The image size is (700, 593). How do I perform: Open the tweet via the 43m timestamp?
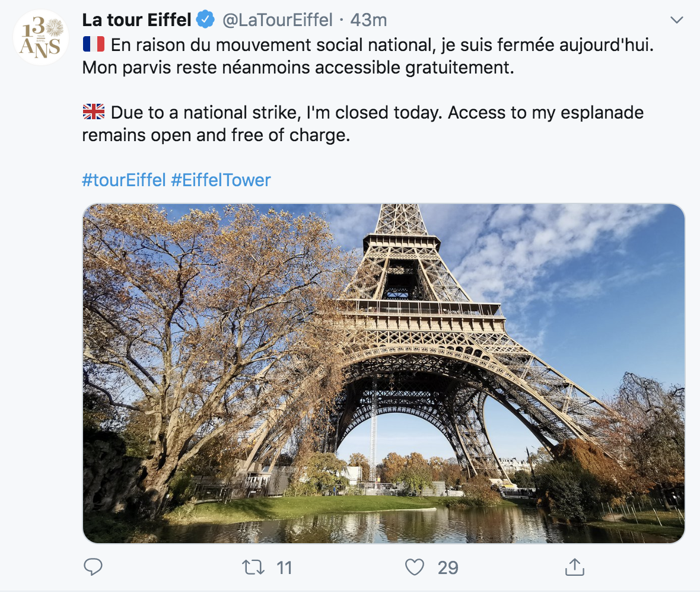click(368, 20)
